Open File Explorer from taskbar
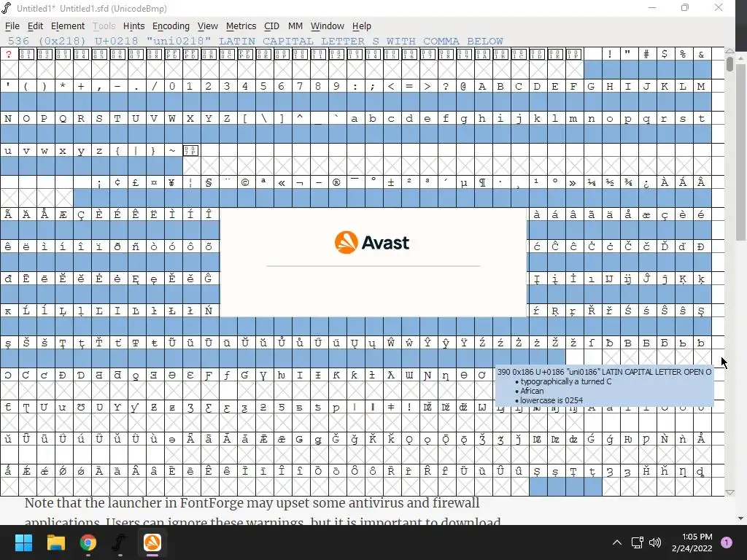Screen dimensions: 747x560 pyautogui.click(x=55, y=542)
